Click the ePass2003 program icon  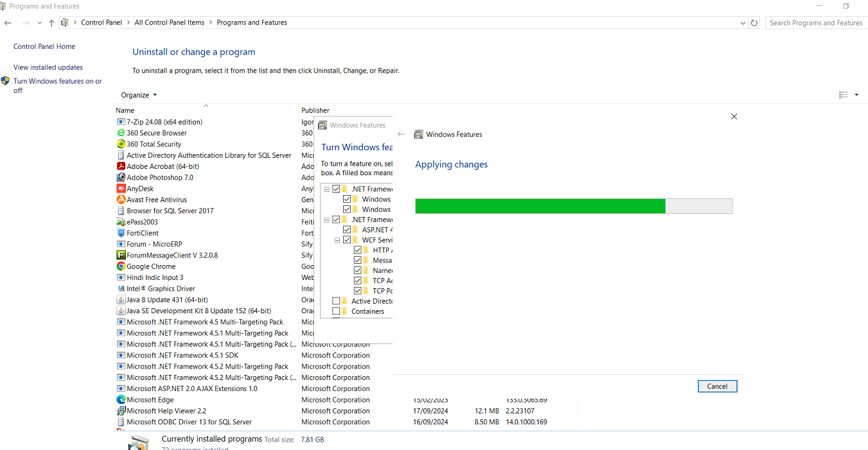pos(121,221)
